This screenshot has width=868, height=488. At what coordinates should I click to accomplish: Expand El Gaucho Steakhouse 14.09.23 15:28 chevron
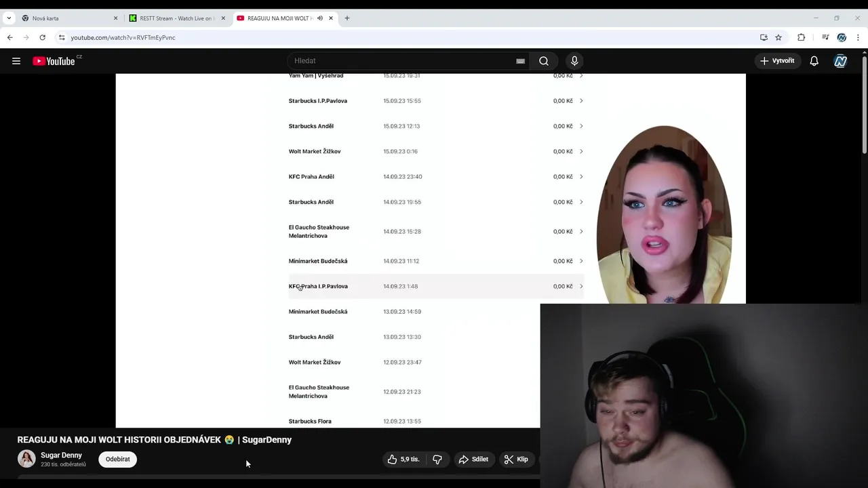coord(581,232)
